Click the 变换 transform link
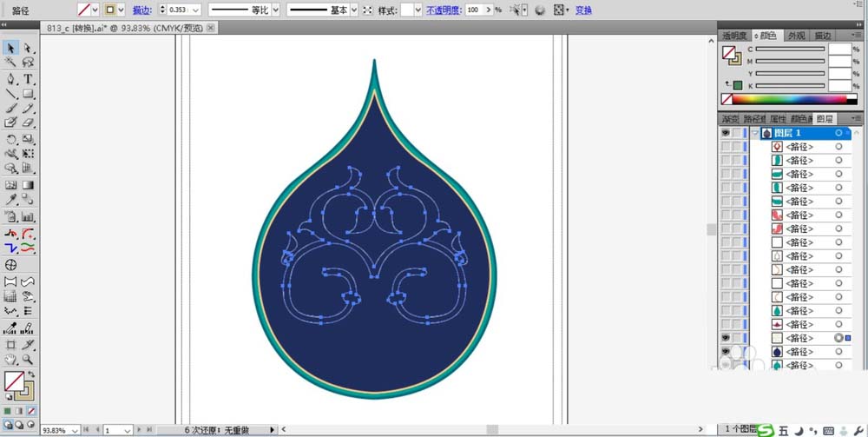 (x=583, y=10)
